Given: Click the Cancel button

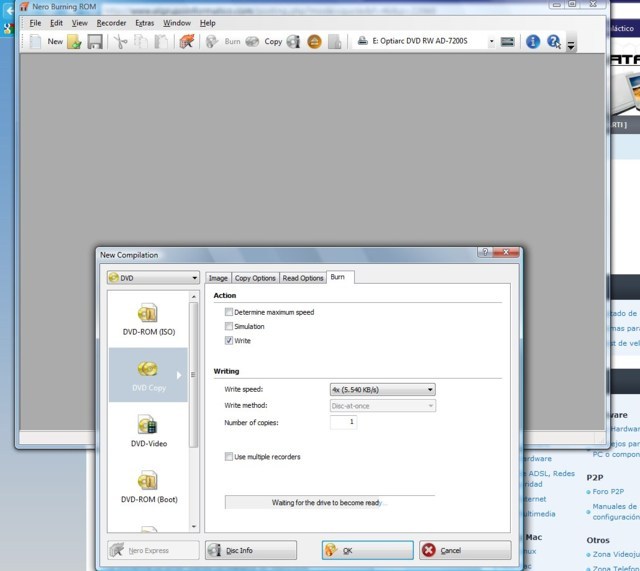Looking at the screenshot, I should 465,550.
